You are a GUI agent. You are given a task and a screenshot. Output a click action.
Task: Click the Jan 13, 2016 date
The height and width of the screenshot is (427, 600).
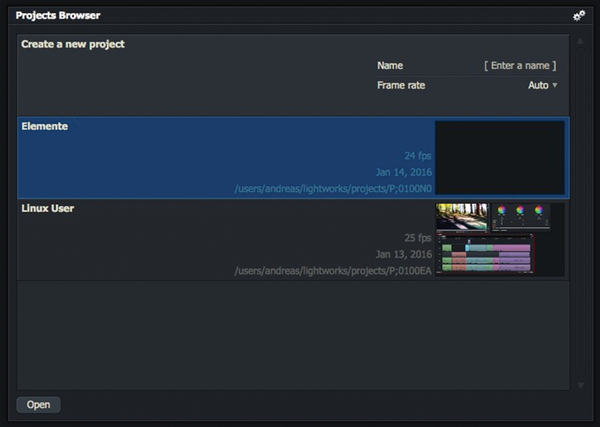[x=404, y=254]
